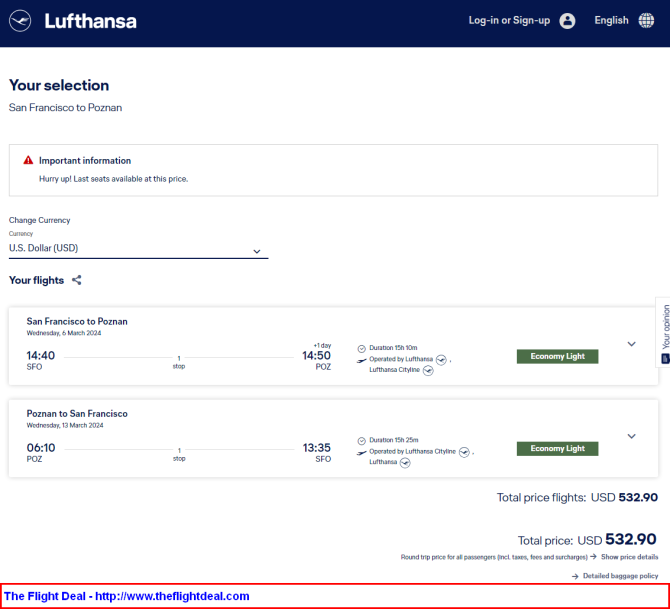Click return Economy Light fare badge
The height and width of the screenshot is (609, 670).
click(x=557, y=449)
